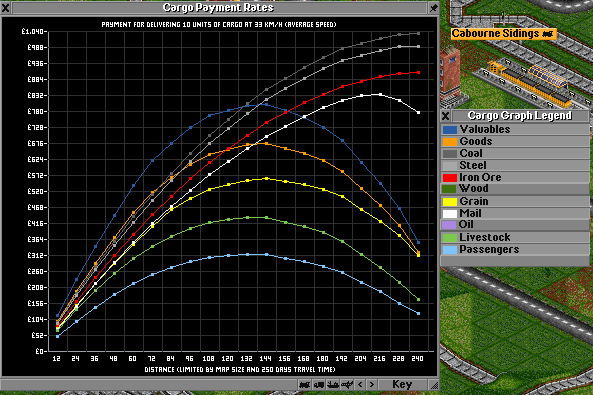Image resolution: width=593 pixels, height=395 pixels.
Task: Click train icon on Cabourne Sidings sign
Action: pos(548,34)
